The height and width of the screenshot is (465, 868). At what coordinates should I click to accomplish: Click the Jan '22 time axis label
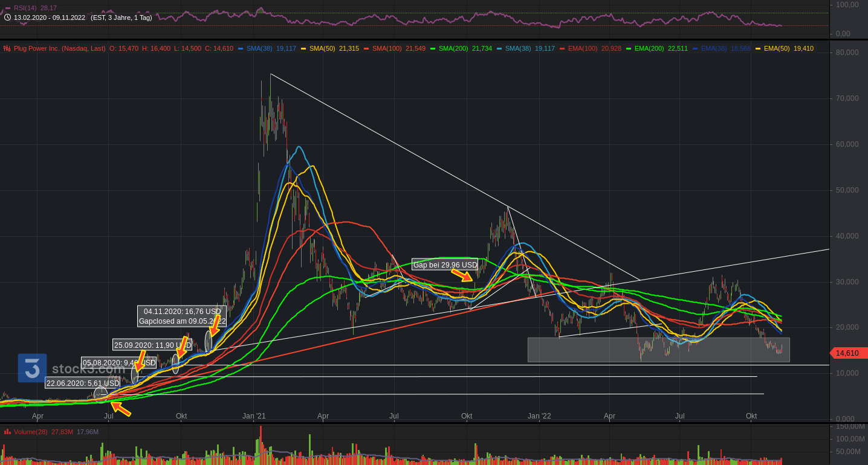pyautogui.click(x=539, y=416)
